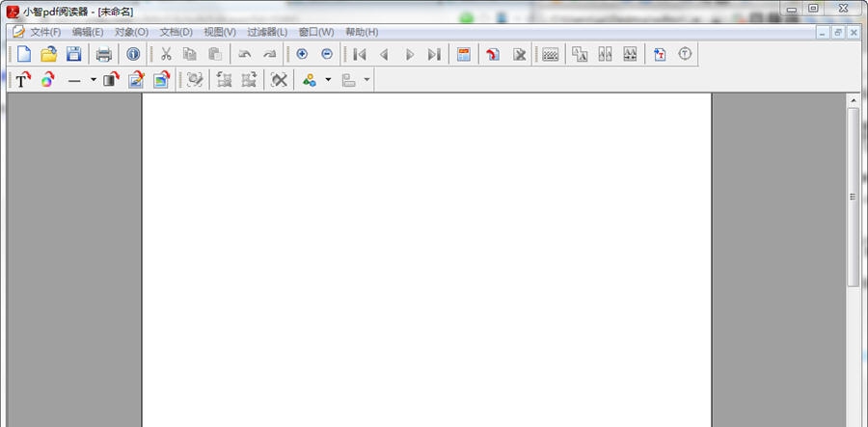Click the two-column text icon
This screenshot has height=427, width=868.
click(605, 54)
